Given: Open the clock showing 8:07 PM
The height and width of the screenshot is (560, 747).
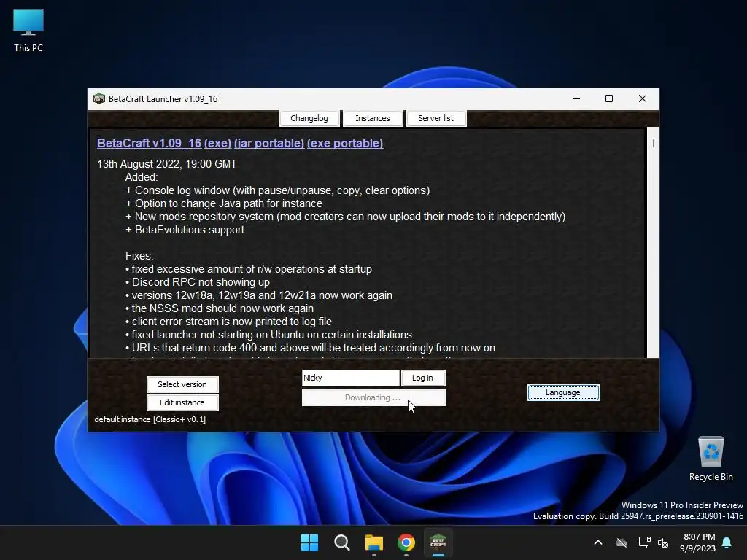Looking at the screenshot, I should pyautogui.click(x=698, y=542).
